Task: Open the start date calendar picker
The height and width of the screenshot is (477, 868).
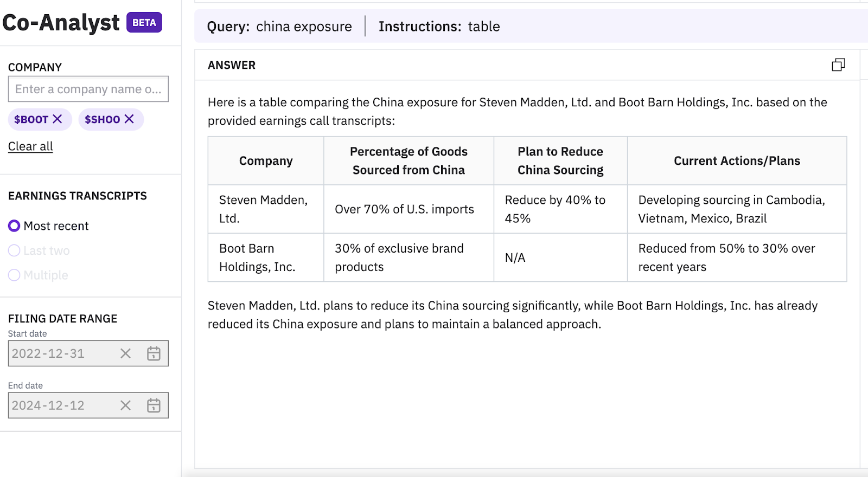Action: (154, 353)
